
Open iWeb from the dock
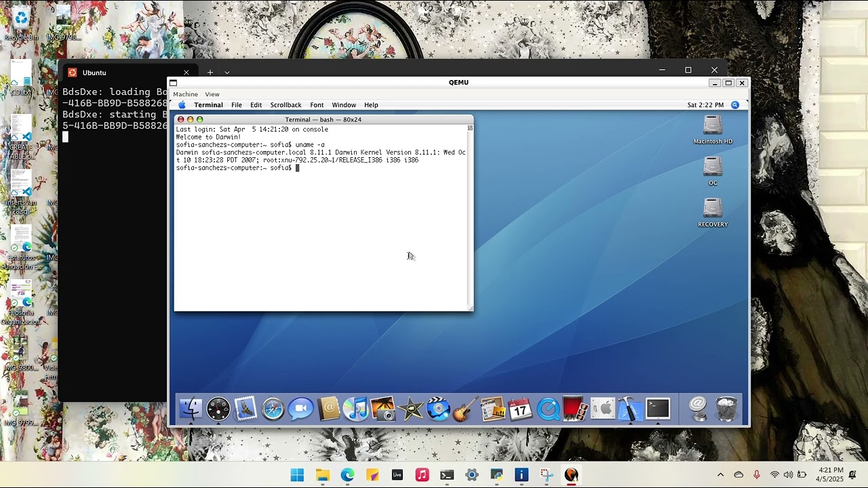[493, 409]
